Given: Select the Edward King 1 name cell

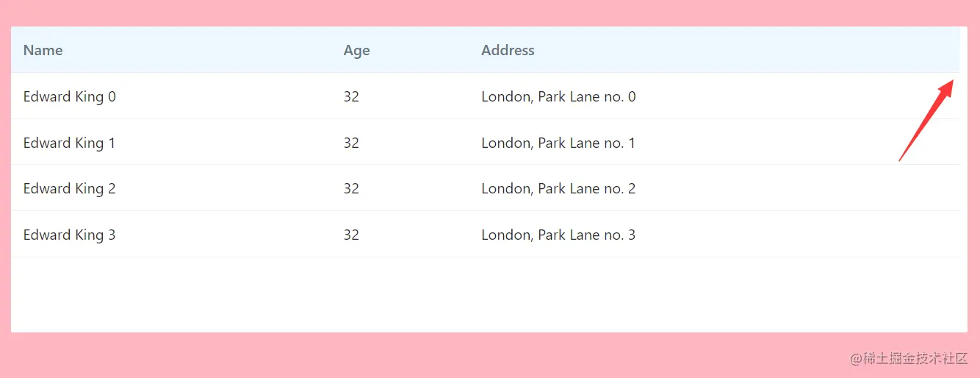Looking at the screenshot, I should click(70, 143).
